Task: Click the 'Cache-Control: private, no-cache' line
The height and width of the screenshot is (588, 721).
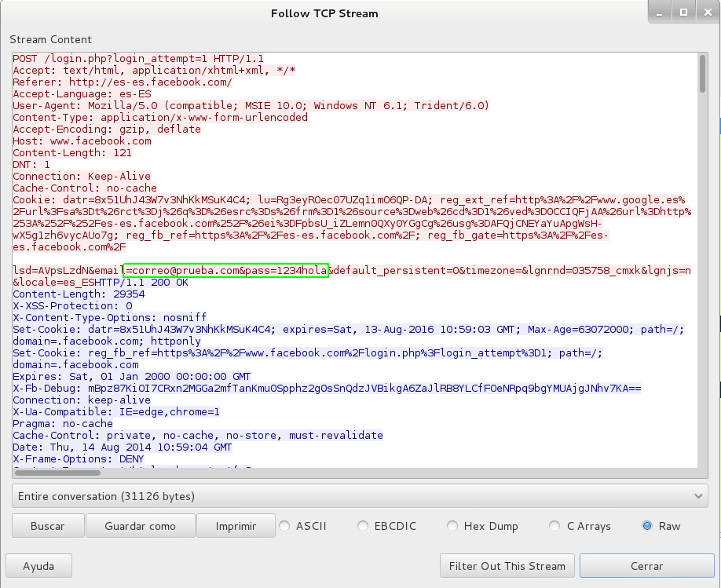Action: click(198, 435)
